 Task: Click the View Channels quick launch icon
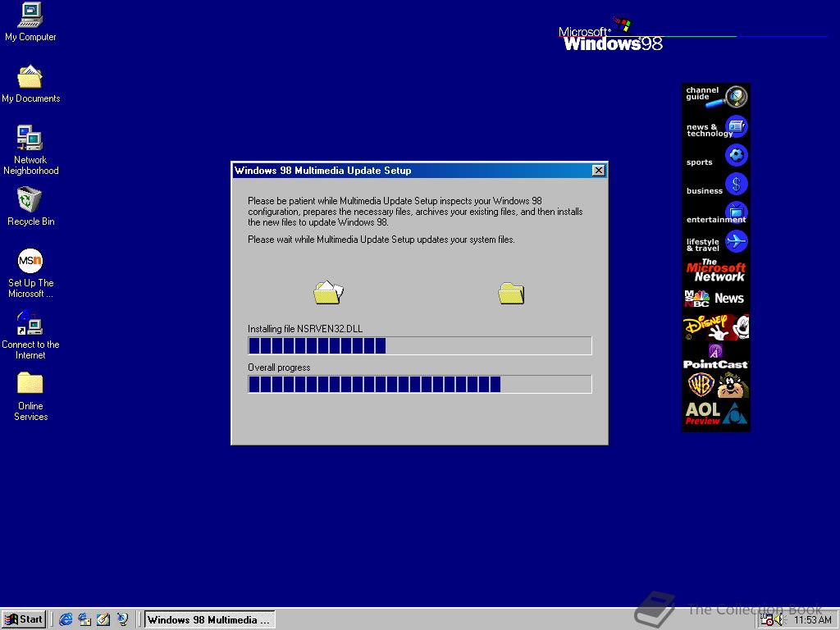123,620
